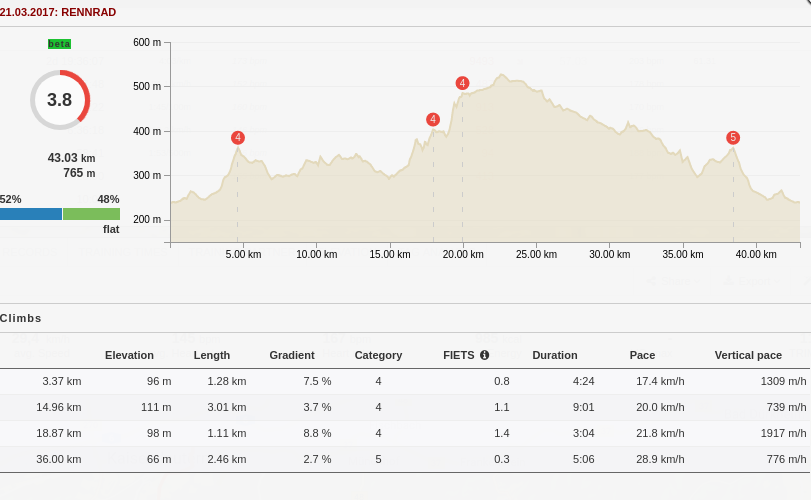Click the Length column header
This screenshot has height=500, width=811.
(x=211, y=355)
